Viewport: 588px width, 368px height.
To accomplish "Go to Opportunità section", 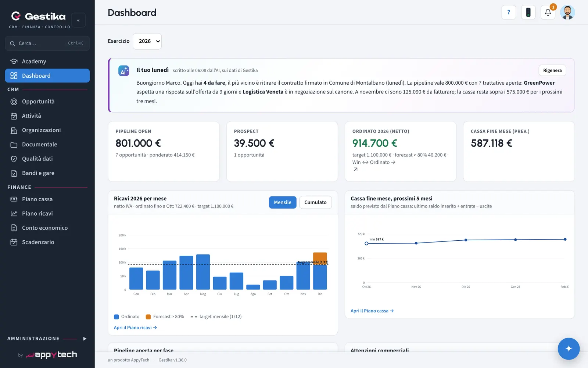I will [47, 102].
